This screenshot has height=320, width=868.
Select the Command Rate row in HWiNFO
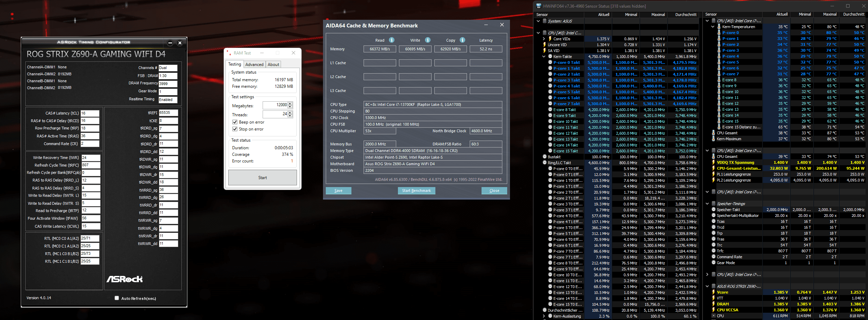[x=785, y=257]
